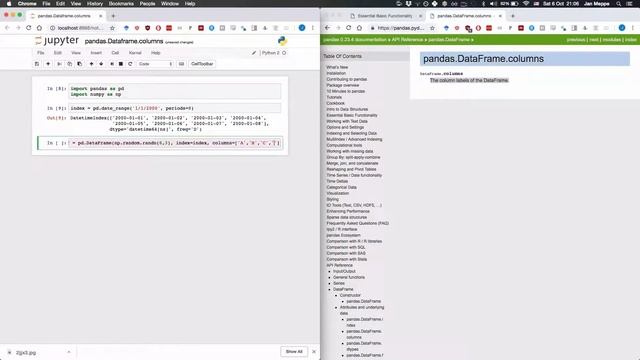640x360 pixels.
Task: Paste cells below in the Jupyter toolbar
Action: click(80, 64)
